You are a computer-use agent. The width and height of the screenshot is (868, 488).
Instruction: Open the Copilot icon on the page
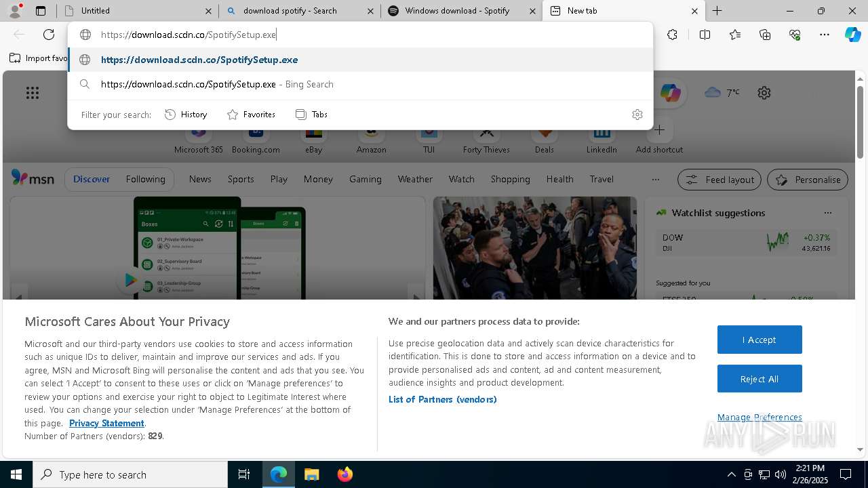pos(670,93)
